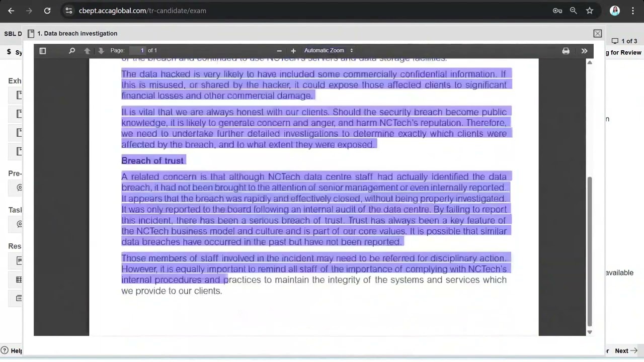Viewport: 644px width, 362px height.
Task: Zoom in the PDF document
Action: [x=293, y=51]
